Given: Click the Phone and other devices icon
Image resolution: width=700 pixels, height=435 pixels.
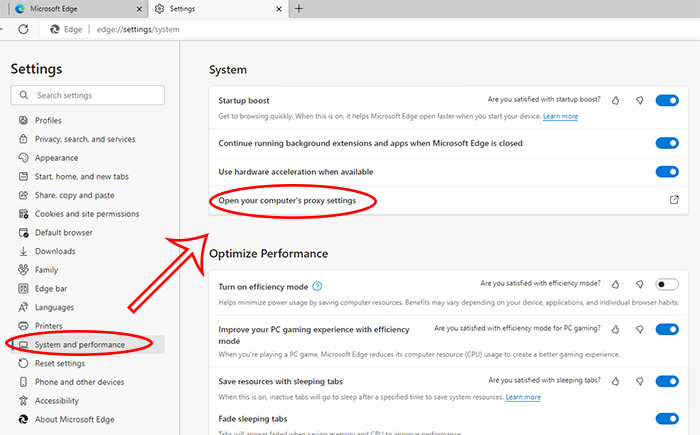Looking at the screenshot, I should [x=23, y=382].
